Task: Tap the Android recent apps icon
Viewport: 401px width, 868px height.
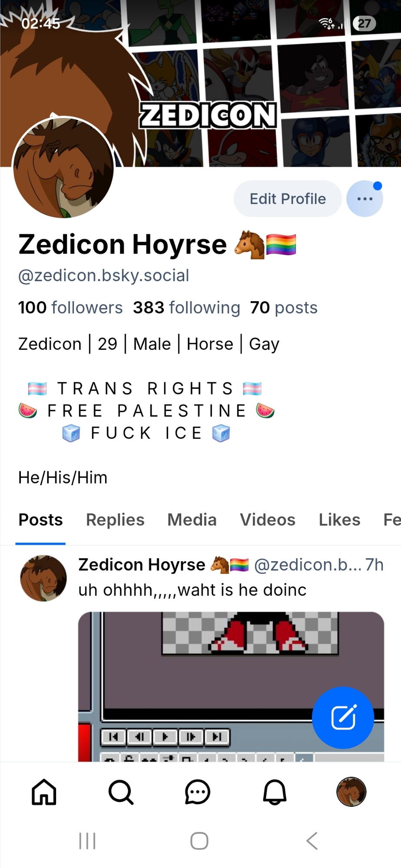Action: (87, 841)
